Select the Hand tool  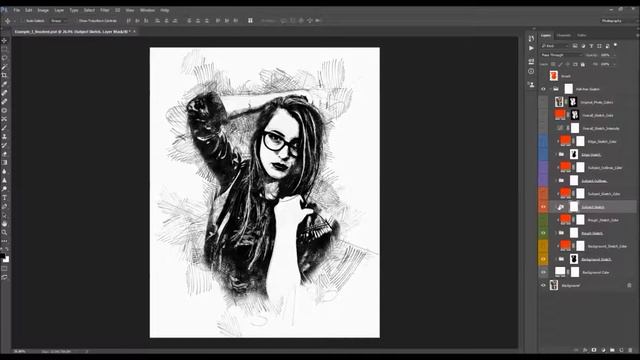point(4,224)
